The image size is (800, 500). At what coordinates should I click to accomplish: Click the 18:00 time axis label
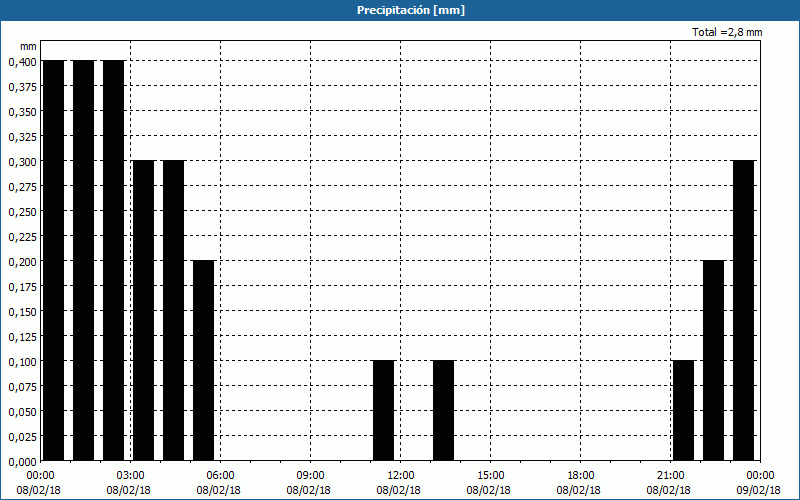580,475
